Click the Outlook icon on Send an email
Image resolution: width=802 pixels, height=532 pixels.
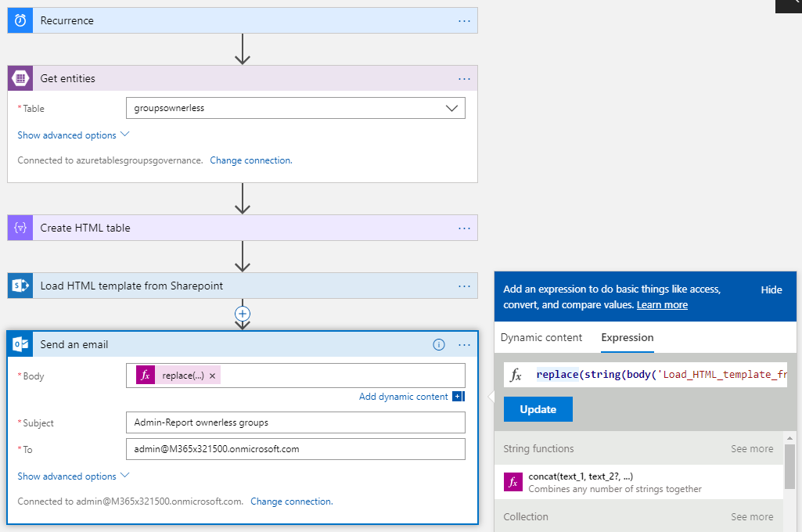[20, 344]
